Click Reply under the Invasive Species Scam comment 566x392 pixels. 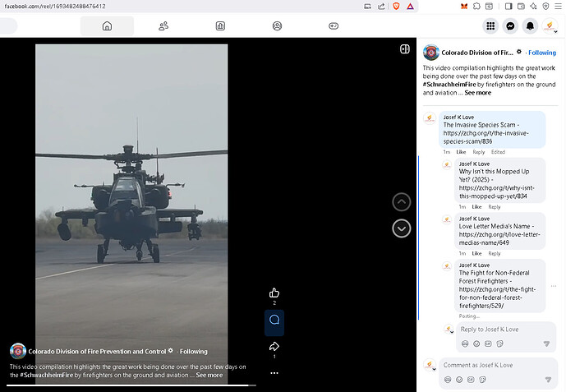click(478, 152)
